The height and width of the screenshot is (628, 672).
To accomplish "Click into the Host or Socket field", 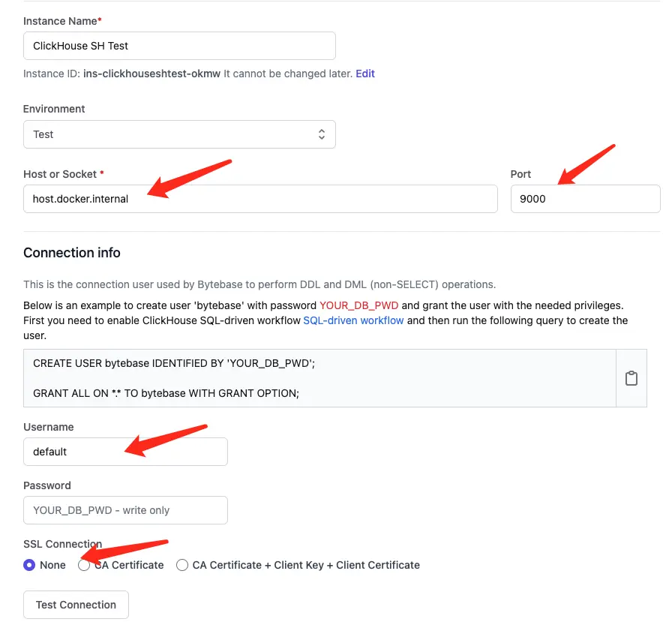I will point(260,199).
